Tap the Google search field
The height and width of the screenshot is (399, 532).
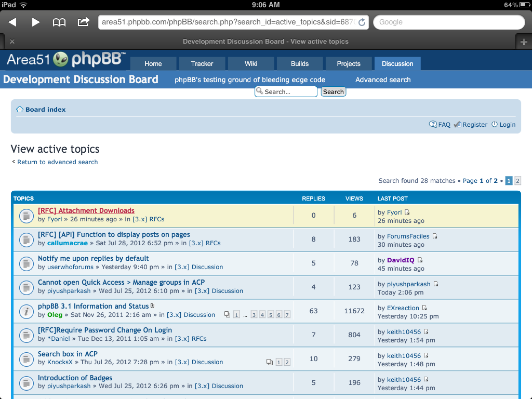point(449,22)
